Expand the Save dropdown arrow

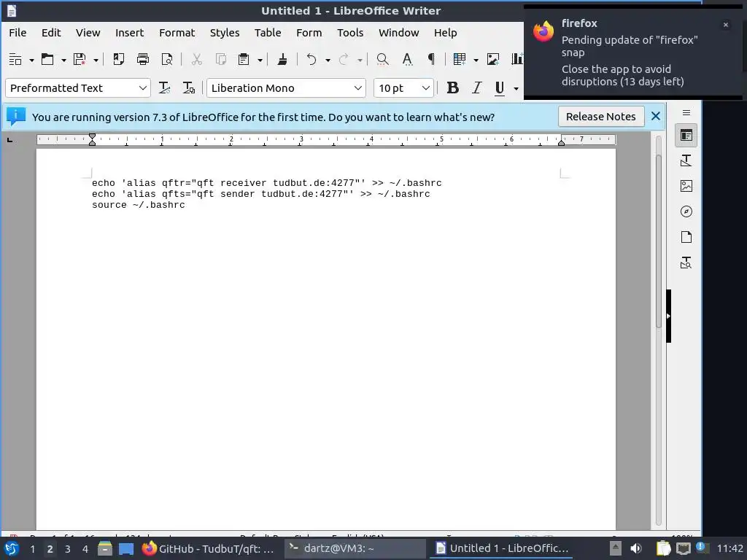point(96,60)
